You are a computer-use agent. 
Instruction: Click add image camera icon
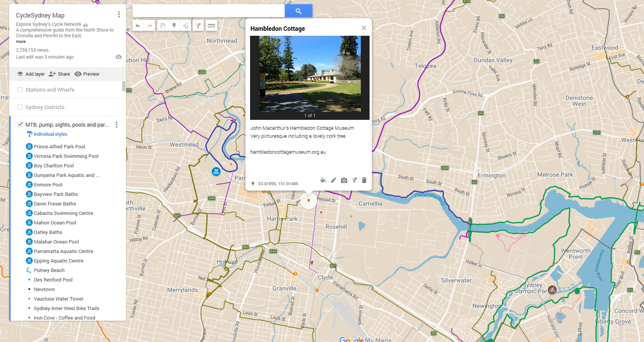pos(344,180)
